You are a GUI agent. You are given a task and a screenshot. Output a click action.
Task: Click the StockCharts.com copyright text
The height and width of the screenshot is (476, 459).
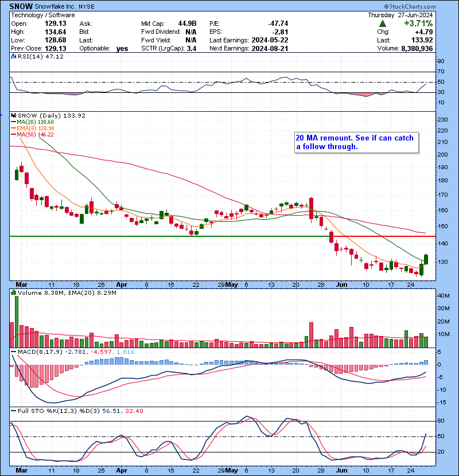[410, 6]
